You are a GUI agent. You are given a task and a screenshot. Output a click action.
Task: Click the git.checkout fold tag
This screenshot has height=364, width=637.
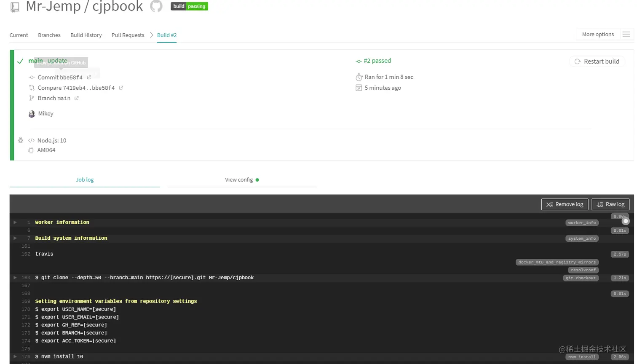pos(581,278)
